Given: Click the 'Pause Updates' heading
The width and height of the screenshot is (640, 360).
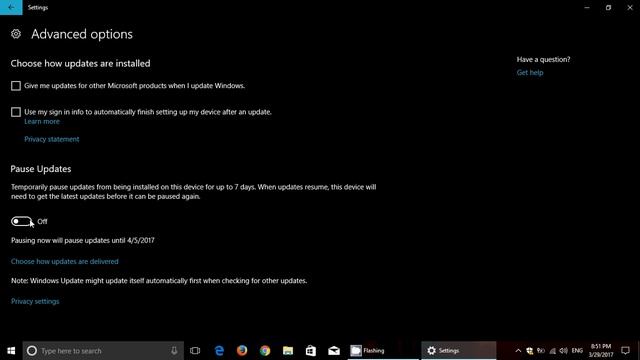Looking at the screenshot, I should coord(41,169).
